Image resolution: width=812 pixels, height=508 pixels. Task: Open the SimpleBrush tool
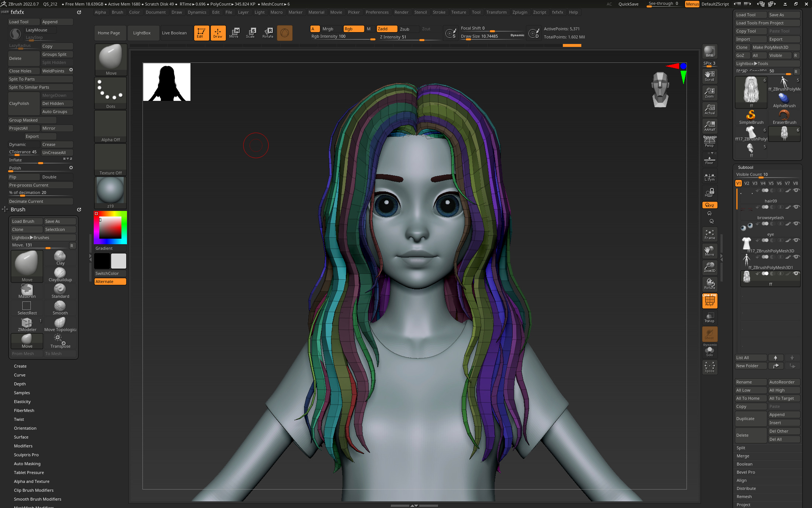click(751, 117)
